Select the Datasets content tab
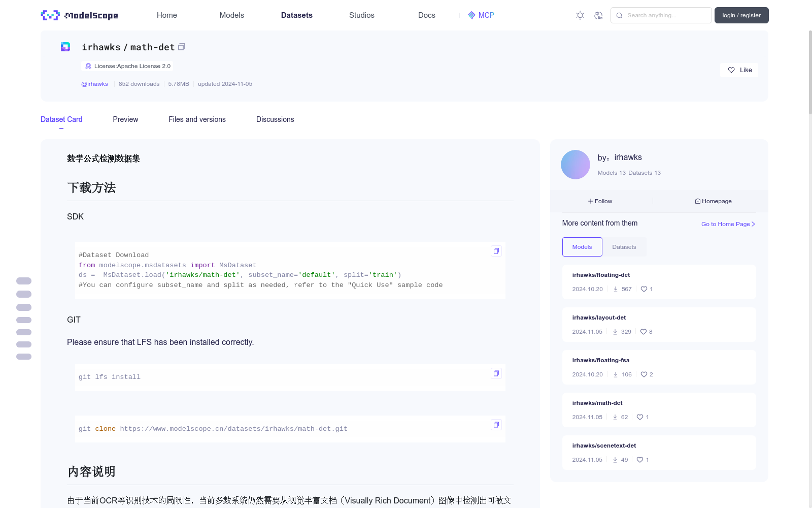The image size is (812, 508). click(x=624, y=247)
